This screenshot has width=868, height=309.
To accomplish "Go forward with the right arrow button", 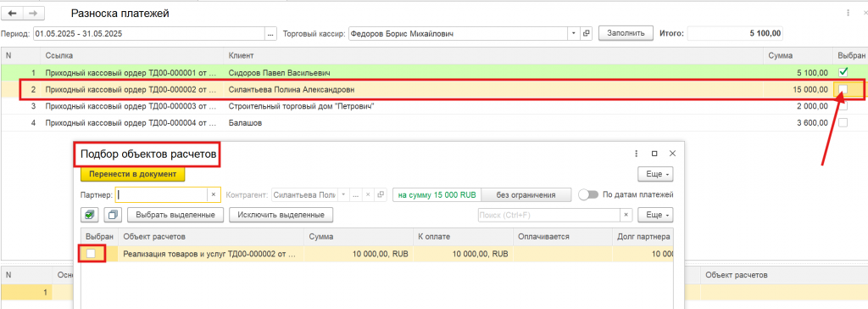I will 33,14.
